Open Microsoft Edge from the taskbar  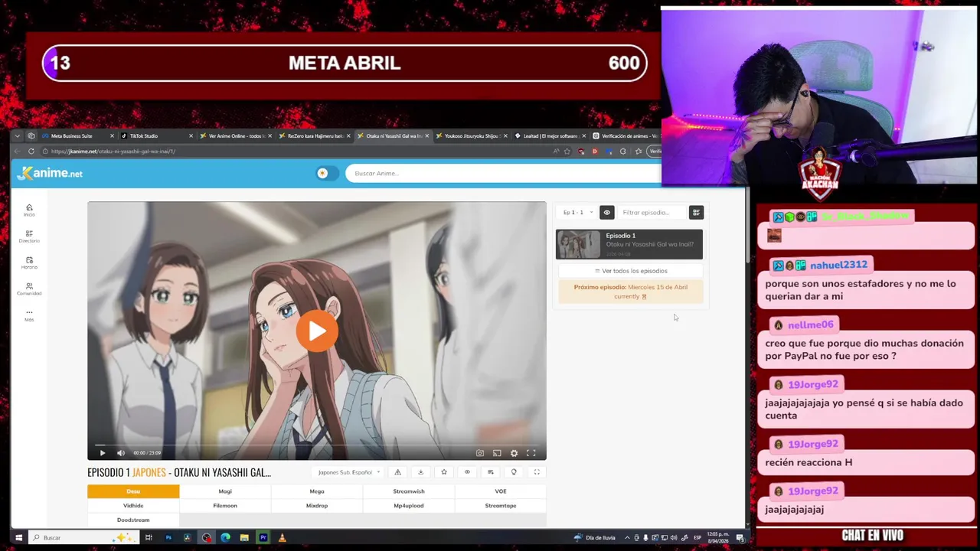pyautogui.click(x=225, y=538)
